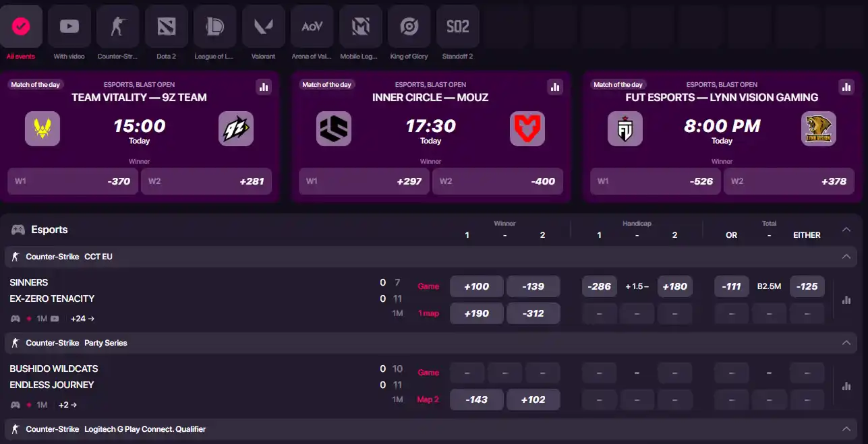Click FUT Esports team logo
Image resolution: width=868 pixels, height=444 pixels.
coord(625,129)
